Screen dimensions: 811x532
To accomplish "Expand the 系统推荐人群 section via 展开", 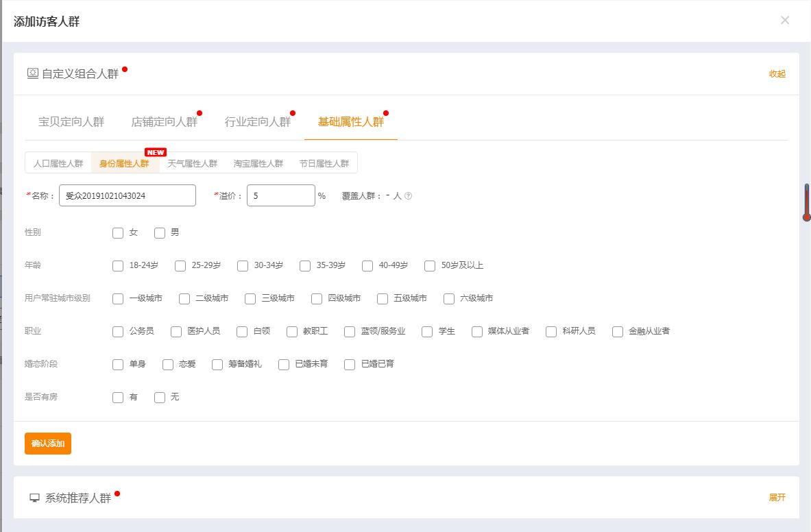I will pos(777,498).
